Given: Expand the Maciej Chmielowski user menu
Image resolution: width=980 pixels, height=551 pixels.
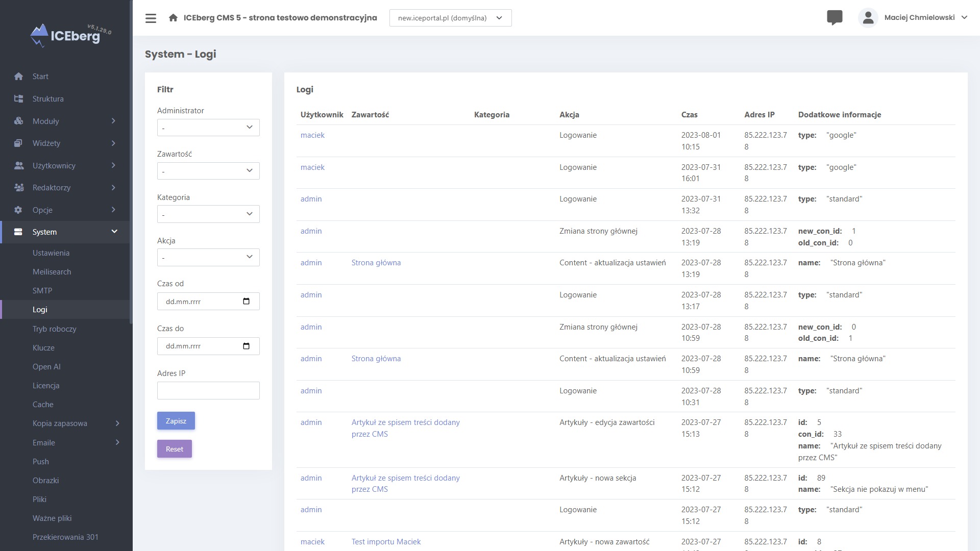Looking at the screenshot, I should (925, 17).
